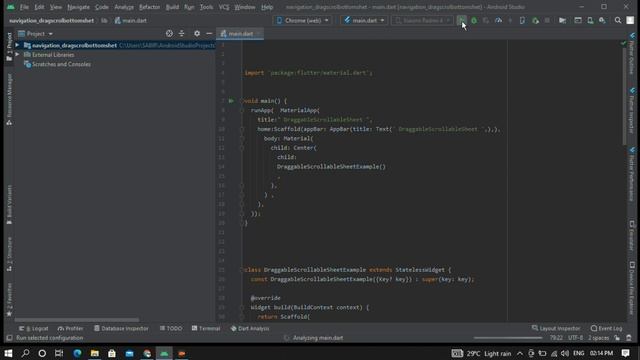This screenshot has height=360, width=640.
Task: Click the green Run button
Action: pyautogui.click(x=461, y=20)
